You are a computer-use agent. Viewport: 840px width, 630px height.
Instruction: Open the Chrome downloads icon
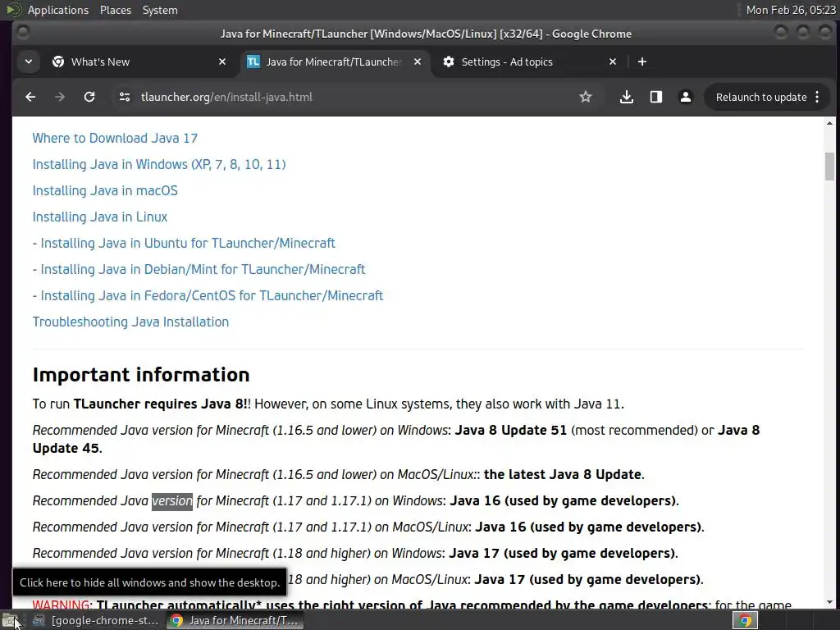626,97
